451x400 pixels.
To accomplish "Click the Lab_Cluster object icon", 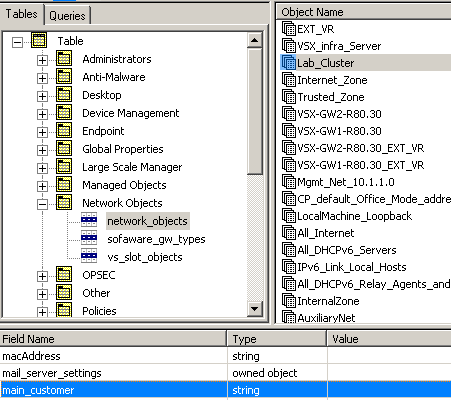I will pyautogui.click(x=289, y=62).
